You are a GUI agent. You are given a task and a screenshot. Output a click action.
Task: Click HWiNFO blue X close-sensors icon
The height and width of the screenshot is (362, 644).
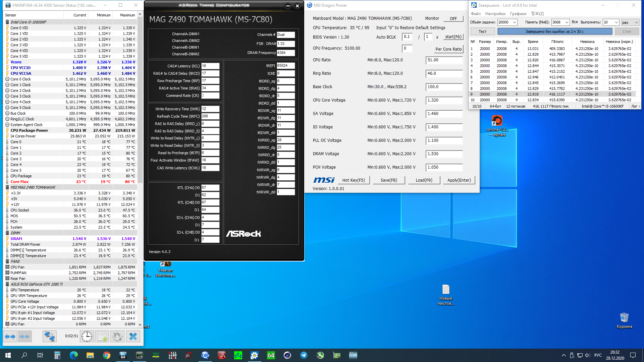click(x=133, y=337)
